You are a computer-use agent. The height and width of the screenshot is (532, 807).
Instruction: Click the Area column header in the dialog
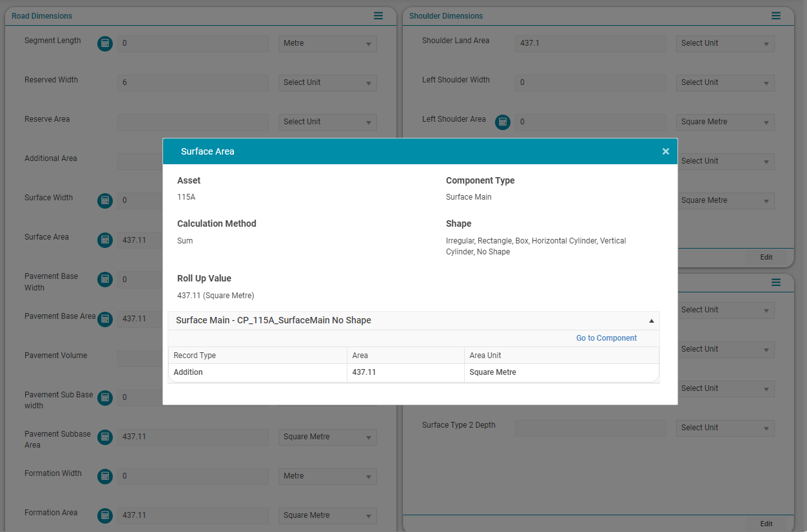[x=405, y=356]
